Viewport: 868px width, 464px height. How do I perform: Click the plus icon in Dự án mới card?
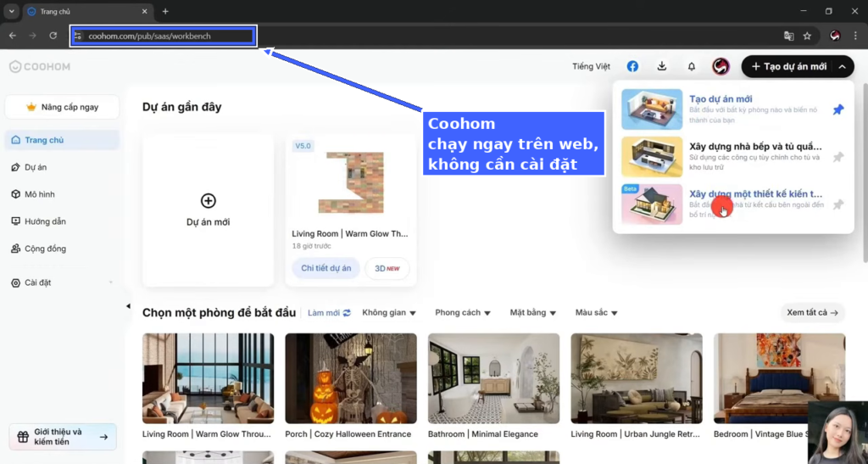[x=209, y=200]
